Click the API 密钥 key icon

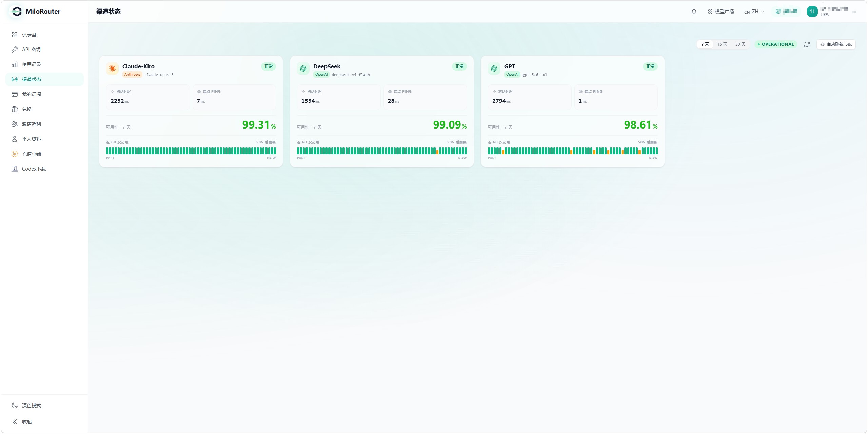(15, 50)
